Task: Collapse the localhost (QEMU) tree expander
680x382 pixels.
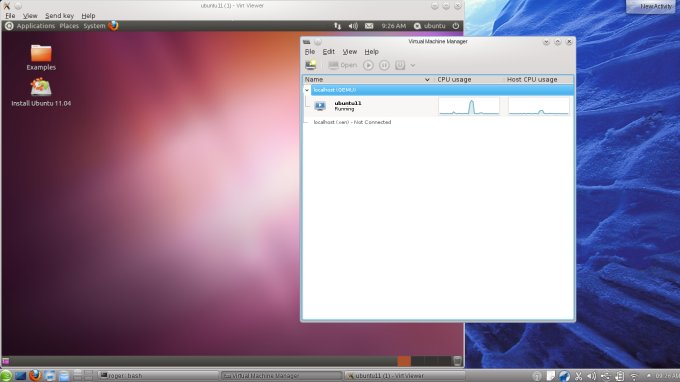Action: click(x=307, y=90)
